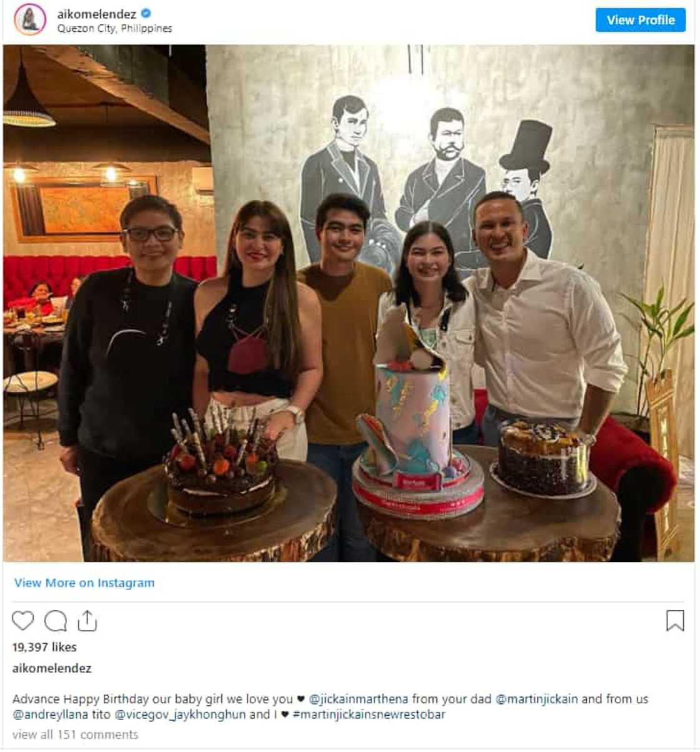
Task: Click the verified badge next to aikomelendez
Action: (146, 13)
